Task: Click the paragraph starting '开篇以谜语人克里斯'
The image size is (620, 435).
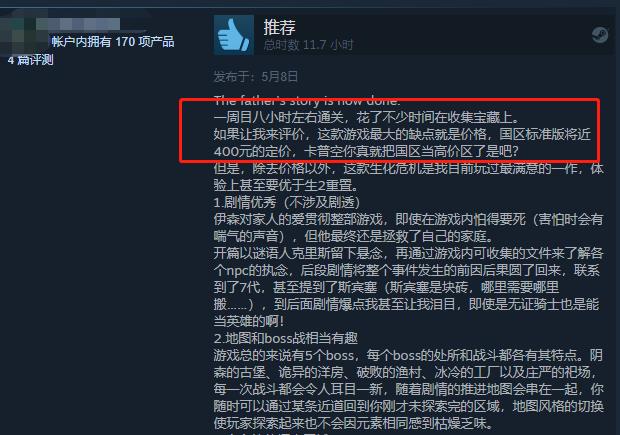Action: click(408, 287)
